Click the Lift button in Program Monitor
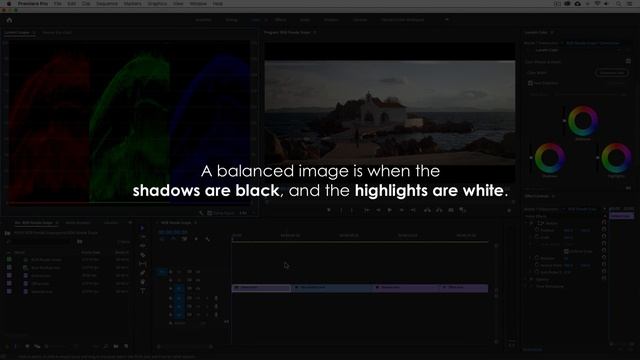Screen dimensions: 640x360 coord(427,210)
